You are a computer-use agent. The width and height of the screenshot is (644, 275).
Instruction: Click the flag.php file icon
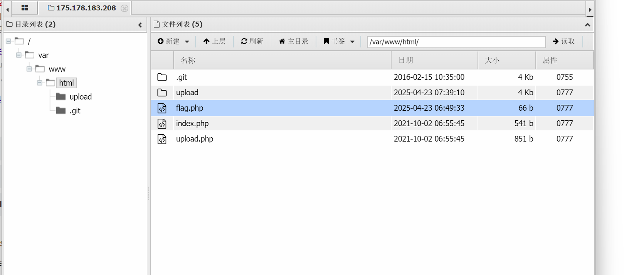pos(162,108)
